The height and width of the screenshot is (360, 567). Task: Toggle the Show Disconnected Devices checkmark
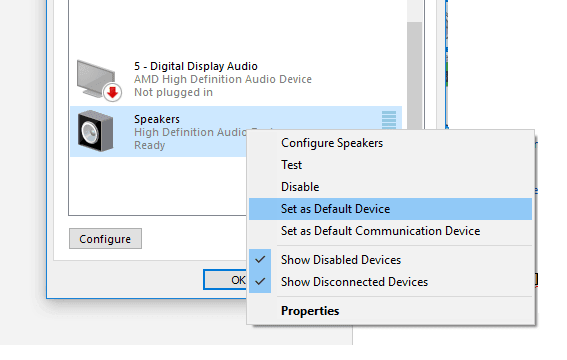(x=260, y=282)
